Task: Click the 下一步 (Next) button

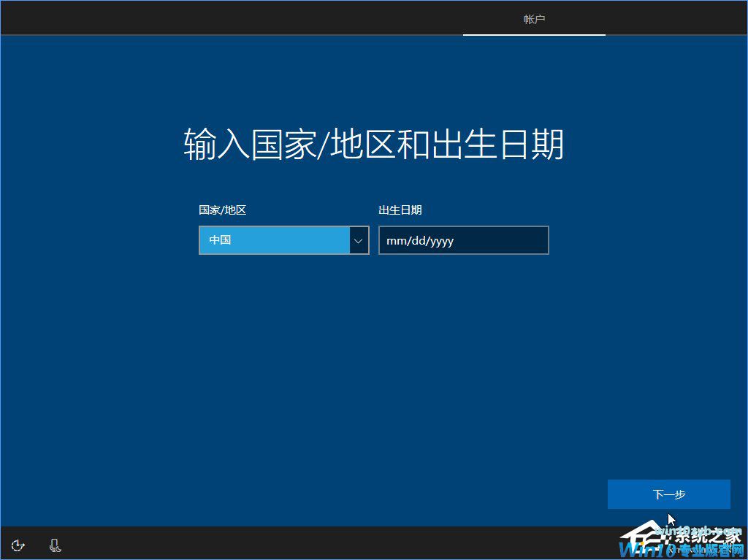Action: [x=668, y=494]
